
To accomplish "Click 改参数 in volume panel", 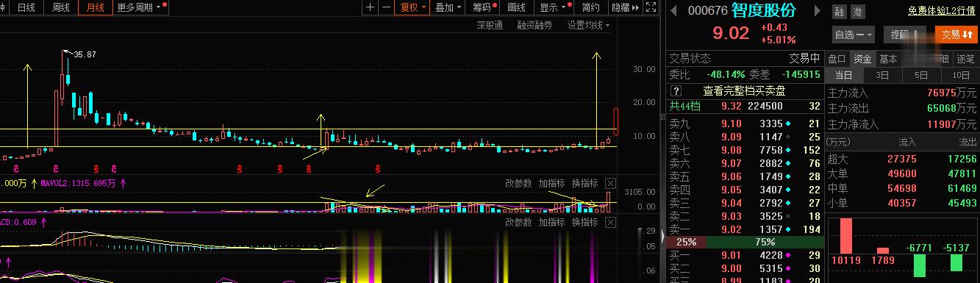I will click(519, 183).
